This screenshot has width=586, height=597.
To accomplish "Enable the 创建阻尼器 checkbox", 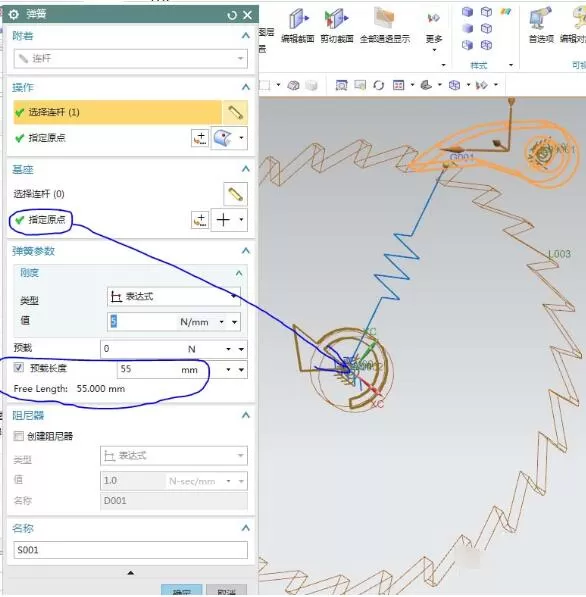I will coord(18,436).
